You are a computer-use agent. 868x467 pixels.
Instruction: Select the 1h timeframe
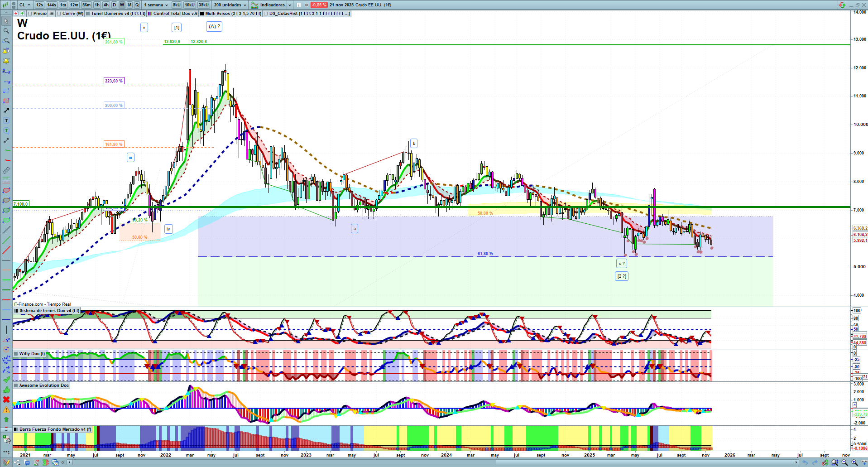[x=97, y=5]
